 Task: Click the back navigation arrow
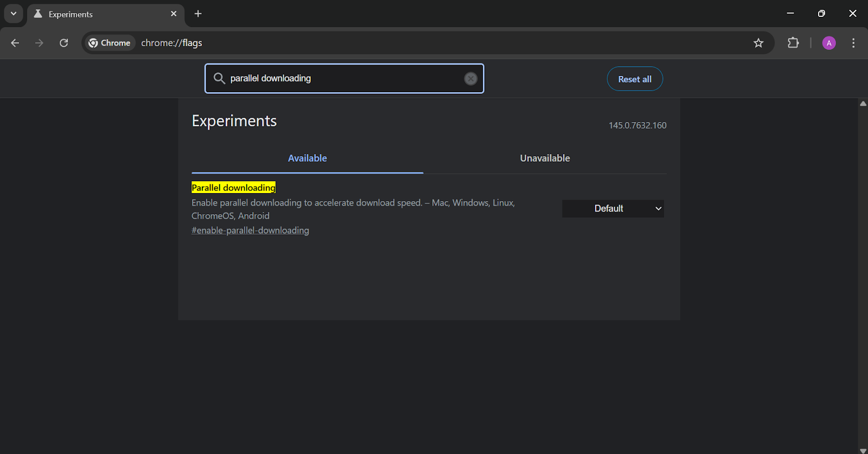(15, 43)
